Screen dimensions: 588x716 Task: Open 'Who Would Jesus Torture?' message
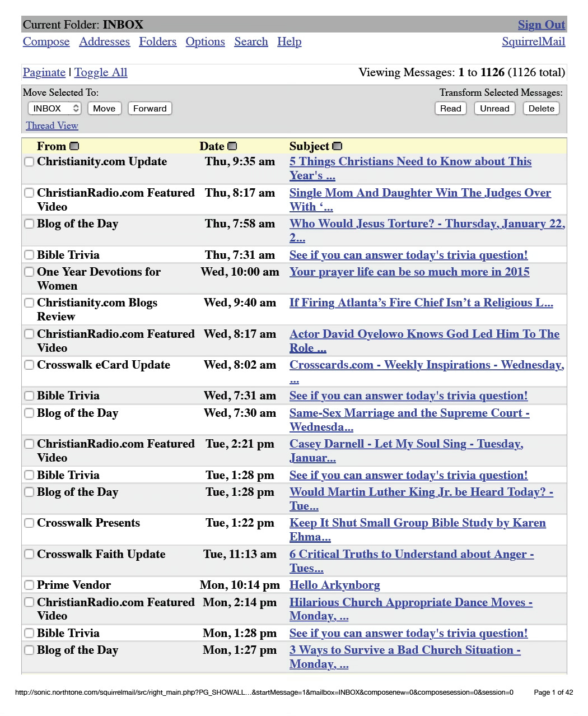[x=427, y=231]
